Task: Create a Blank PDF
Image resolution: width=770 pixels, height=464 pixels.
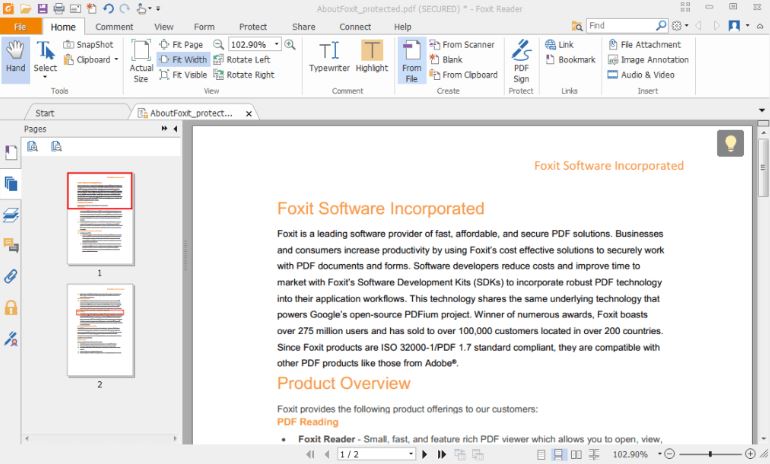Action: coord(446,60)
